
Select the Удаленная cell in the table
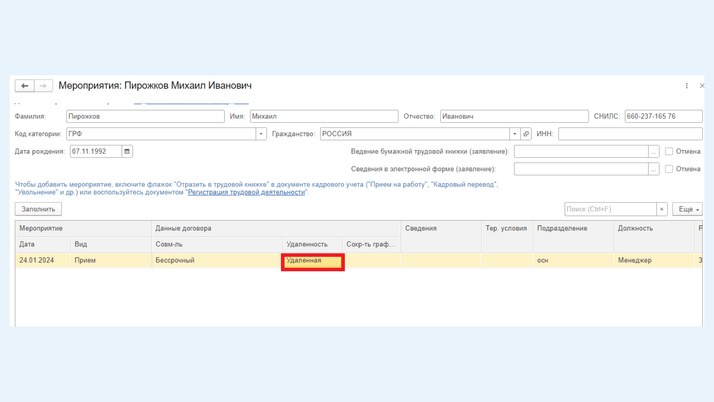(313, 261)
